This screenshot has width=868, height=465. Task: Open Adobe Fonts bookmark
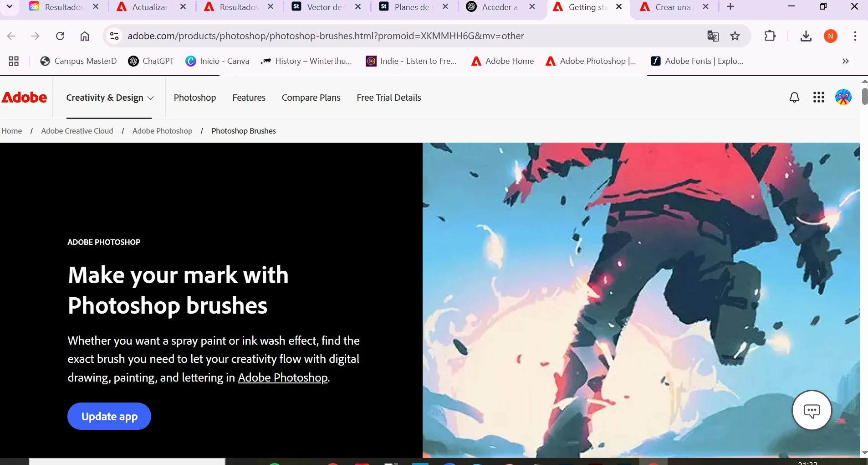(697, 61)
